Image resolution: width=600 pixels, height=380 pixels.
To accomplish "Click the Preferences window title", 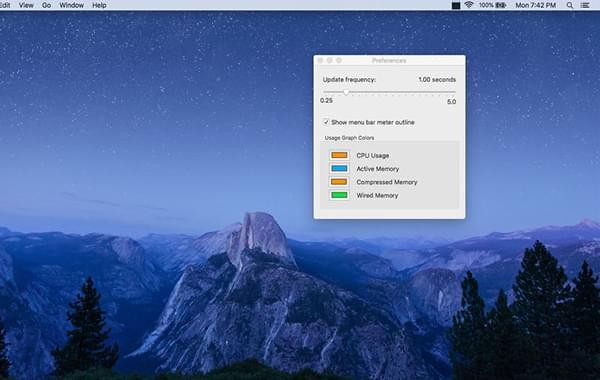I will click(389, 60).
